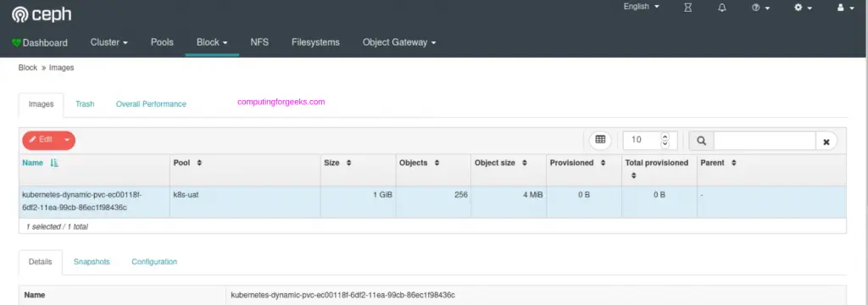Click the red Edit button
Image resolution: width=868 pixels, height=305 pixels.
pos(41,140)
